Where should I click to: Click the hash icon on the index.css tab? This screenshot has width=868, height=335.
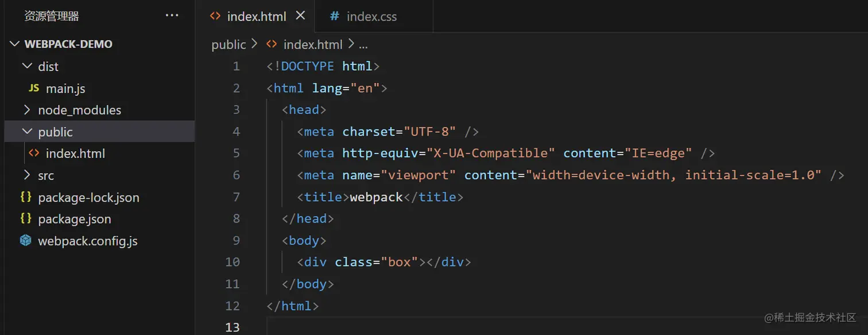click(334, 16)
